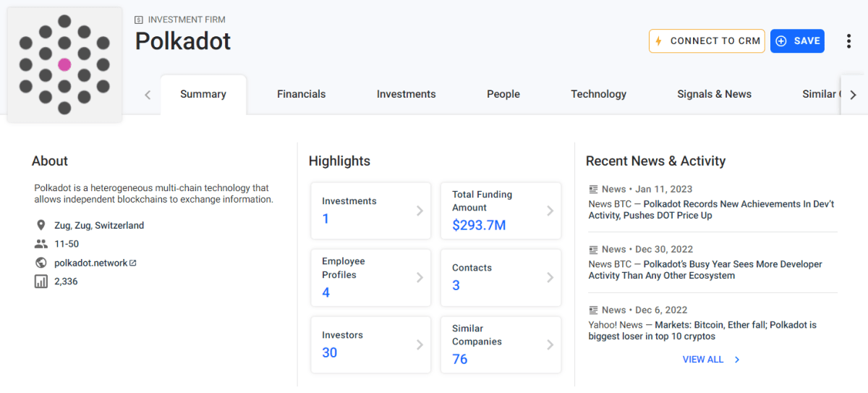Open the Contacts highlight card

(501, 278)
